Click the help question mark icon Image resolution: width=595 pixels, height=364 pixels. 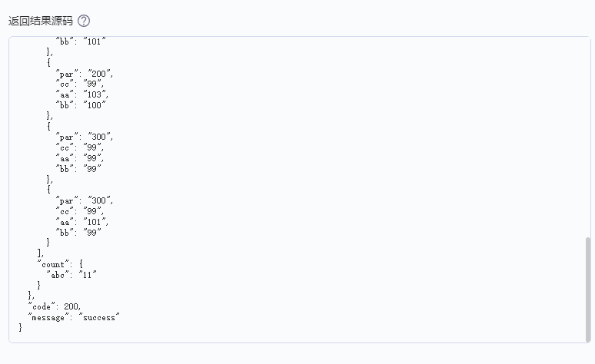[x=84, y=21]
